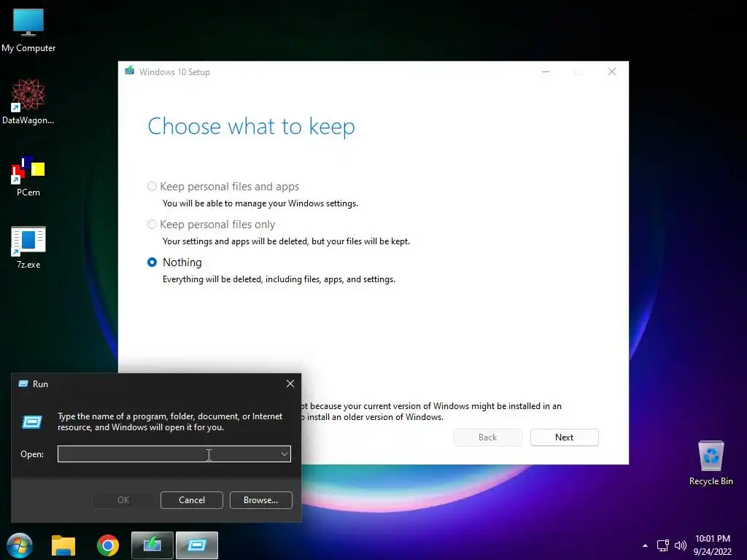Close the Windows 10 Setup window

pos(612,71)
